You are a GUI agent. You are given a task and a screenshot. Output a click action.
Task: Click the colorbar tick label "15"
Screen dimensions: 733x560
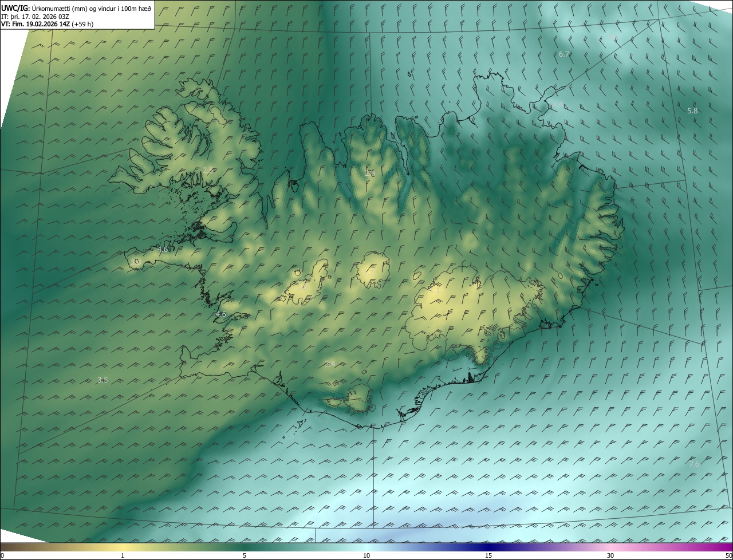488,556
